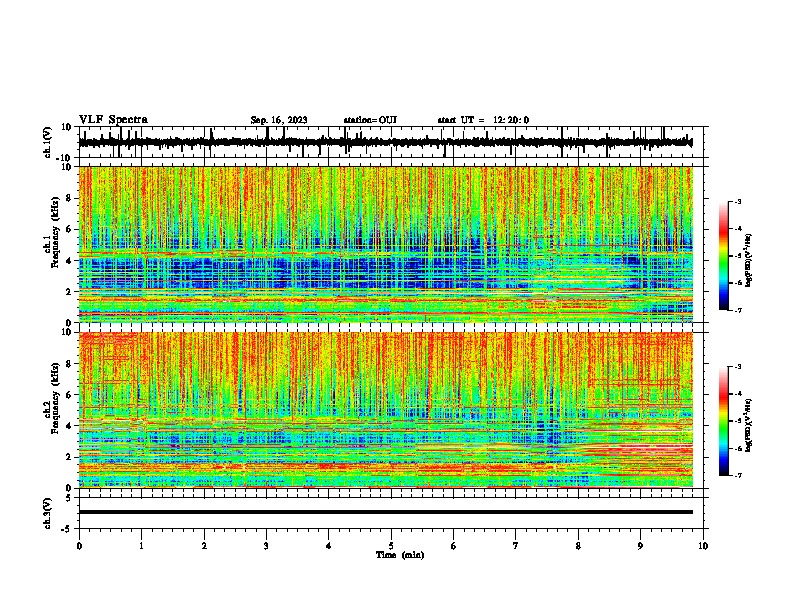The height and width of the screenshot is (612, 792).
Task: Click the time axis tick "7"
Action: pyautogui.click(x=516, y=546)
